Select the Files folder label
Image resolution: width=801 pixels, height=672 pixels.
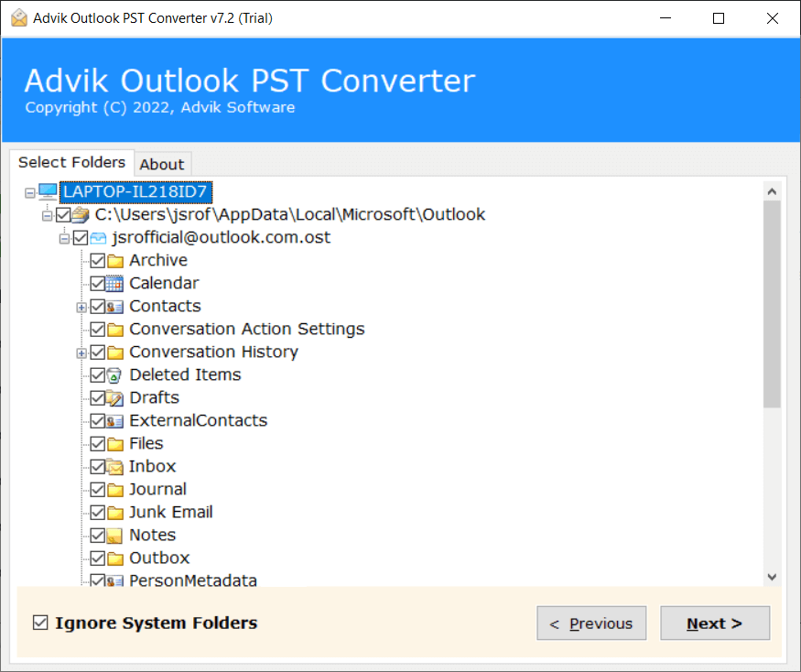click(146, 443)
